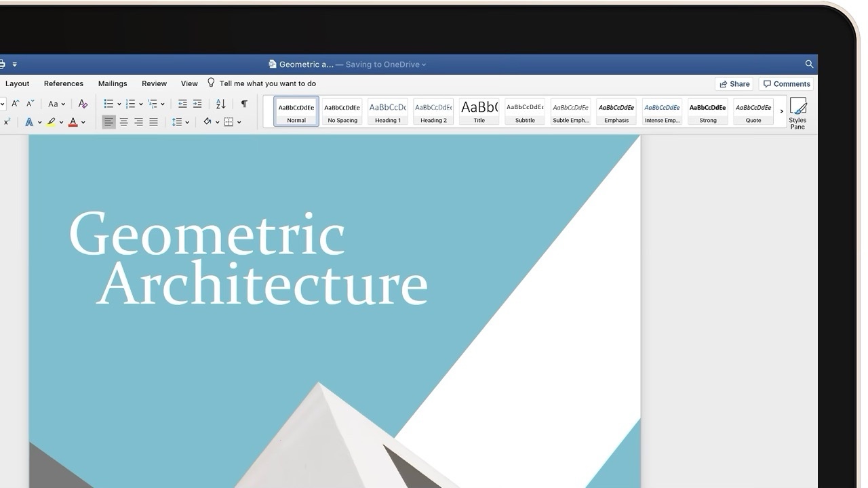Open the Styles Pane

(797, 113)
